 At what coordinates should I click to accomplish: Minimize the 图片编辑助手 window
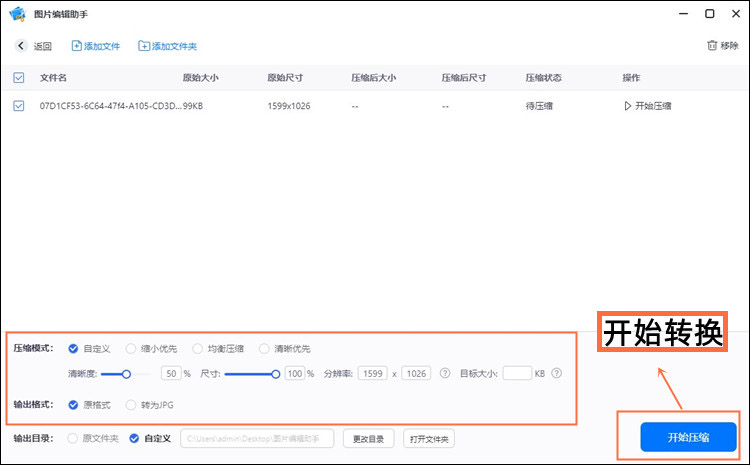(x=684, y=14)
